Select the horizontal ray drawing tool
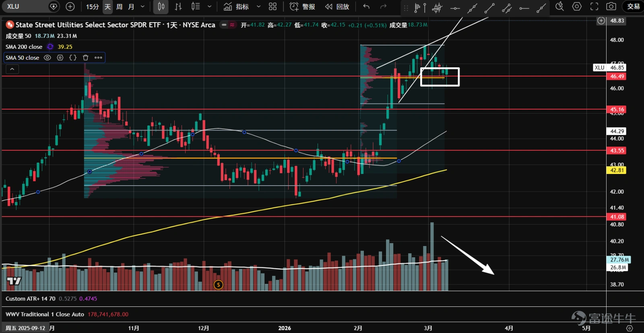 [x=524, y=7]
